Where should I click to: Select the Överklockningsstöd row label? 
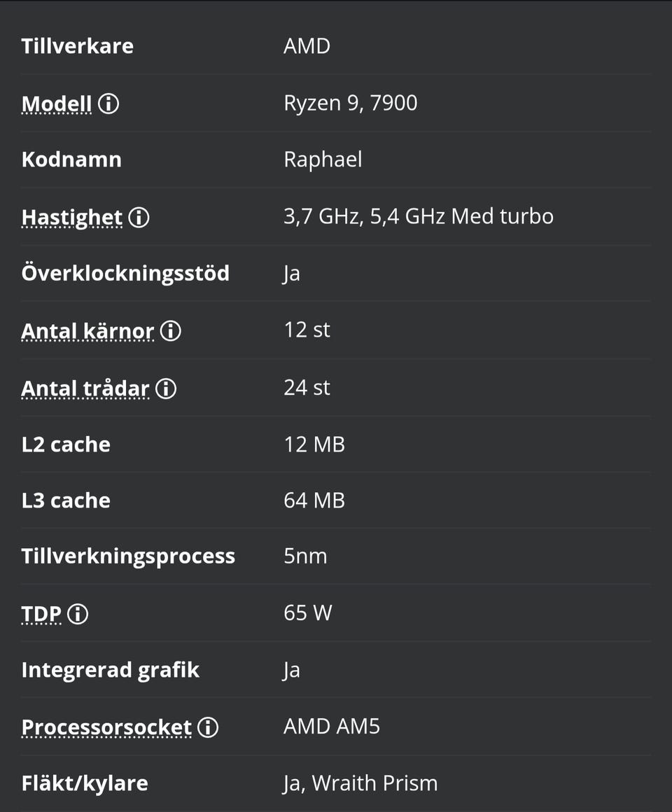point(125,273)
